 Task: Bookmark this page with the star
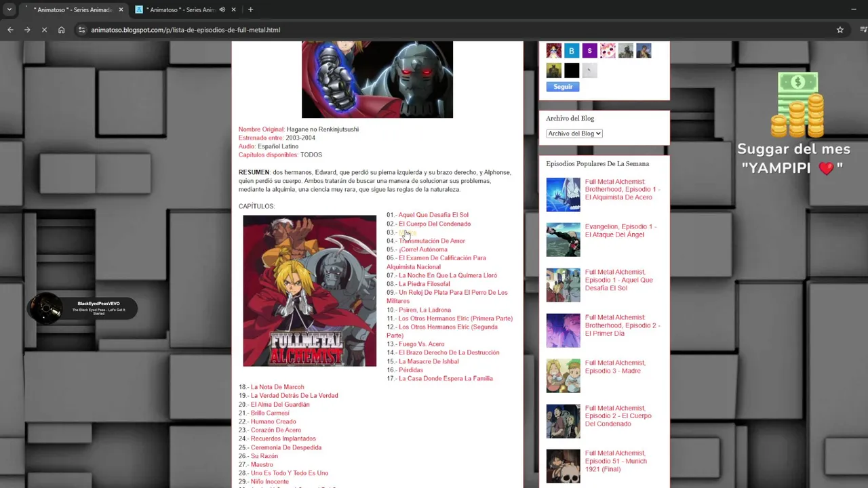(840, 30)
